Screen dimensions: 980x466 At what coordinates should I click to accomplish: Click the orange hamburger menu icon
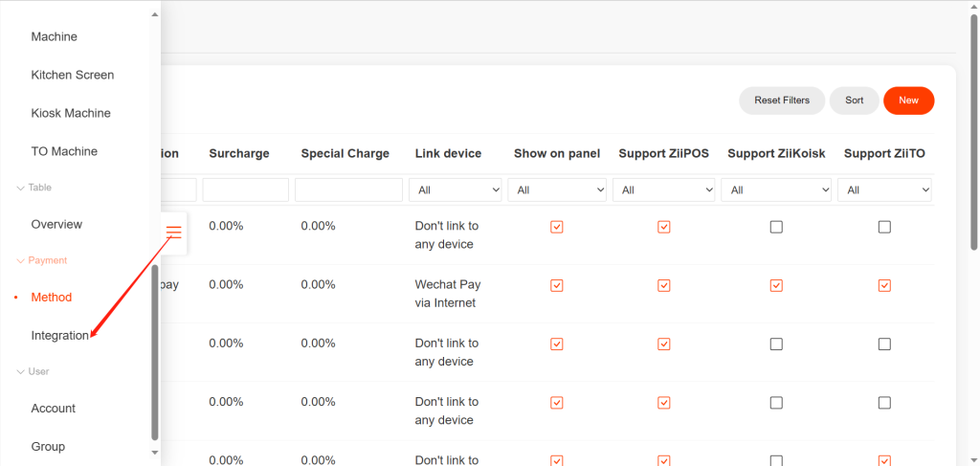pos(173,233)
